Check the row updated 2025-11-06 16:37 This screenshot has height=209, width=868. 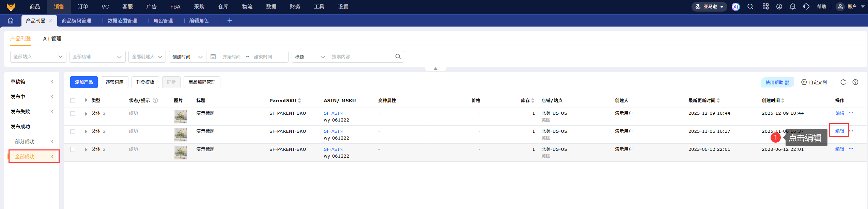click(x=73, y=131)
